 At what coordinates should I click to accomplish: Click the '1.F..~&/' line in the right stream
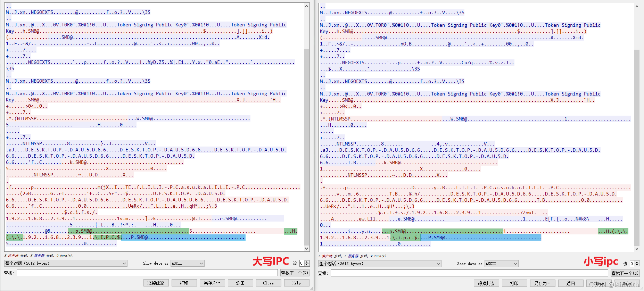click(427, 44)
